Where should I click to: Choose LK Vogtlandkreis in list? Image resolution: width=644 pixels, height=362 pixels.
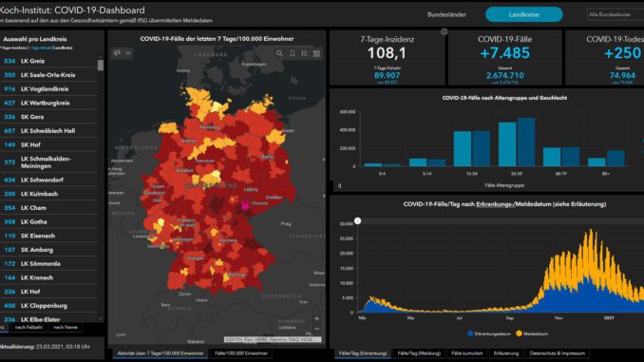48,88
